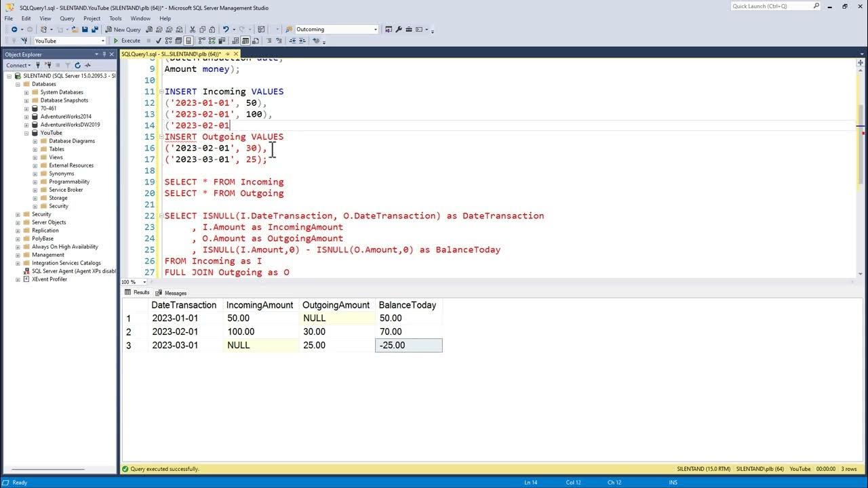Click the Object Explorer filter icon

67,65
